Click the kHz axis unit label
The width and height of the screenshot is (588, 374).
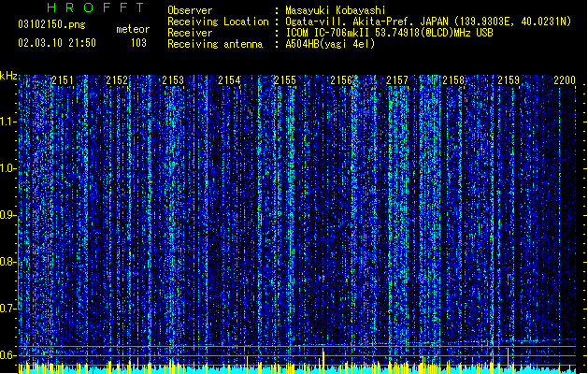pyautogui.click(x=8, y=76)
